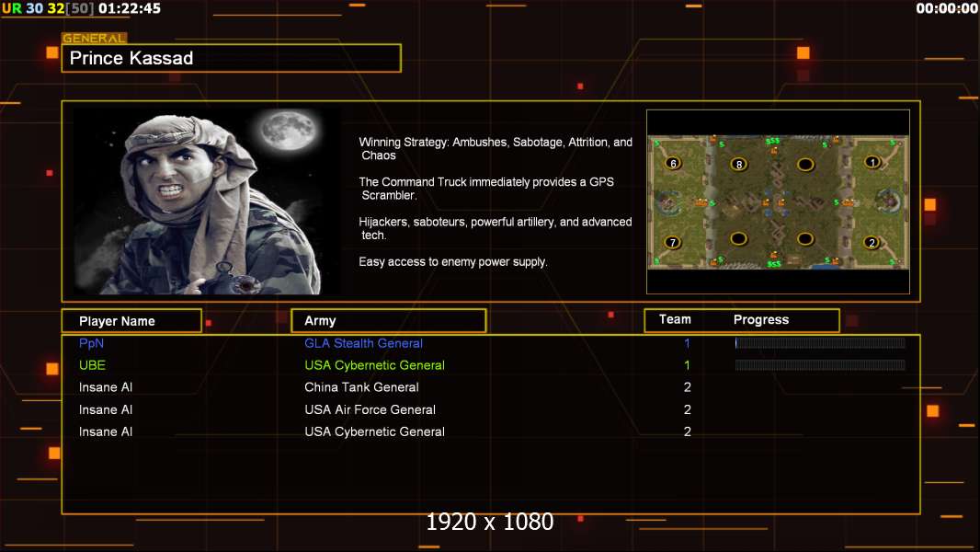The image size is (980, 552).
Task: Click Insane AI's white USA Cybernetic General text
Action: (x=374, y=431)
